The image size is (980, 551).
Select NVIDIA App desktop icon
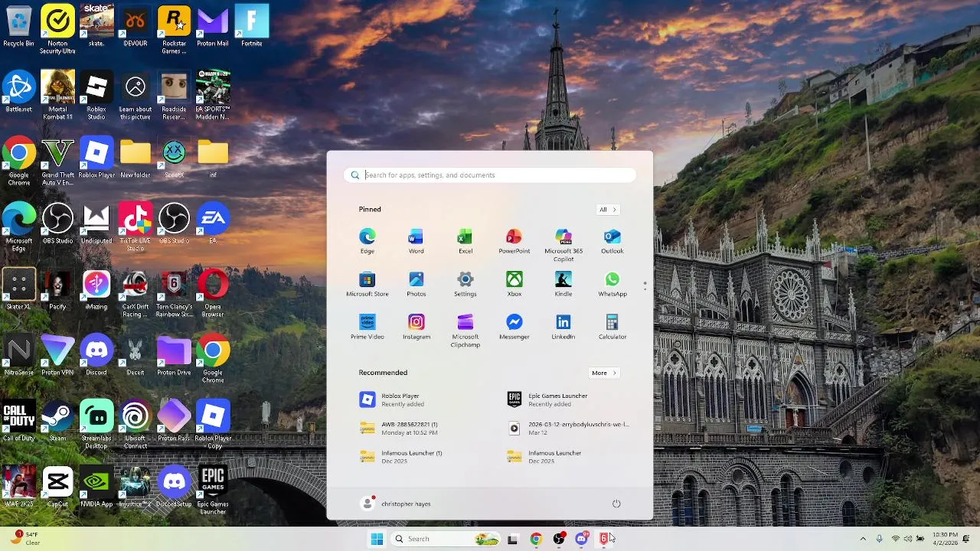[x=96, y=487]
